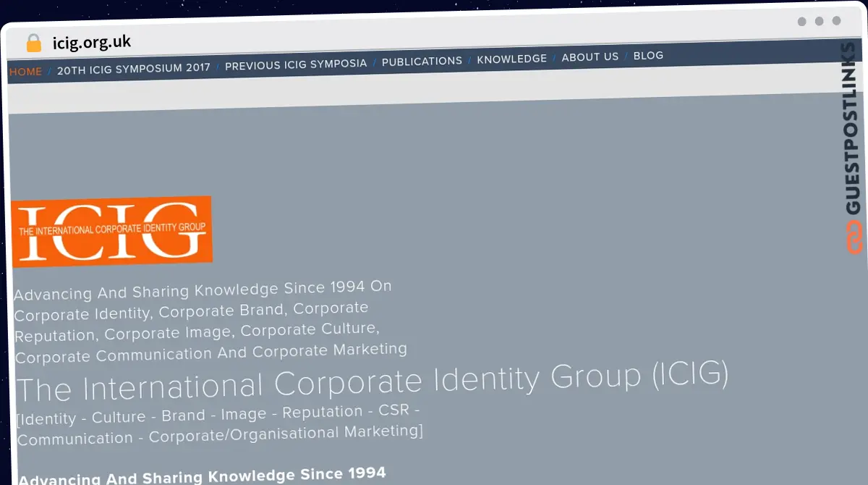
Task: Click the leftmost gray window dot
Action: pos(801,22)
